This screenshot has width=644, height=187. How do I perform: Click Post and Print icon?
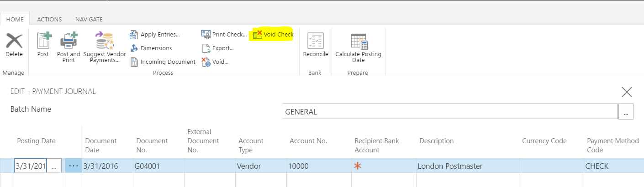point(69,41)
